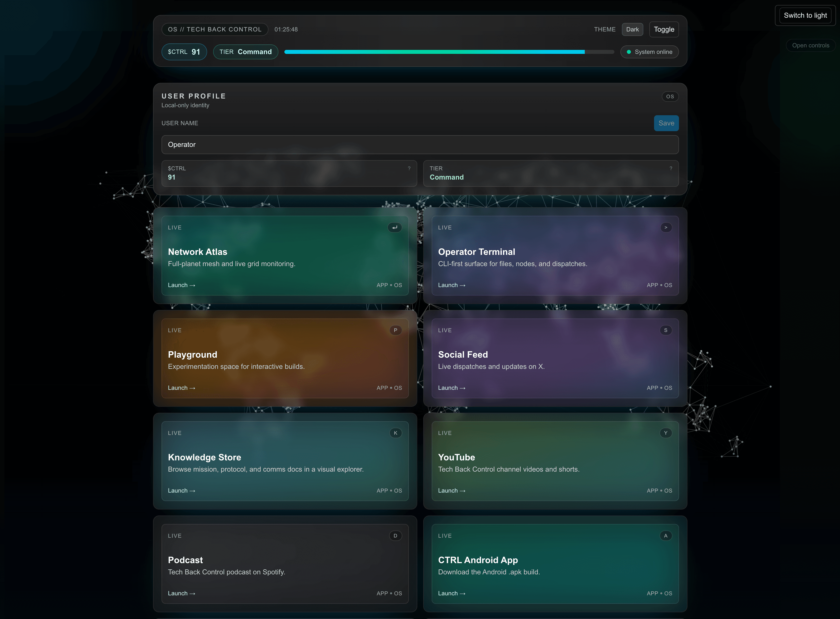Launch Social Feed
The width and height of the screenshot is (840, 619).
click(452, 388)
